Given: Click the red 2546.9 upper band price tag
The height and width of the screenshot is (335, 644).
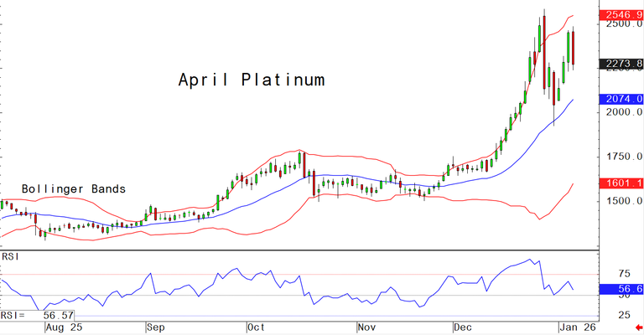Looking at the screenshot, I should [x=621, y=15].
